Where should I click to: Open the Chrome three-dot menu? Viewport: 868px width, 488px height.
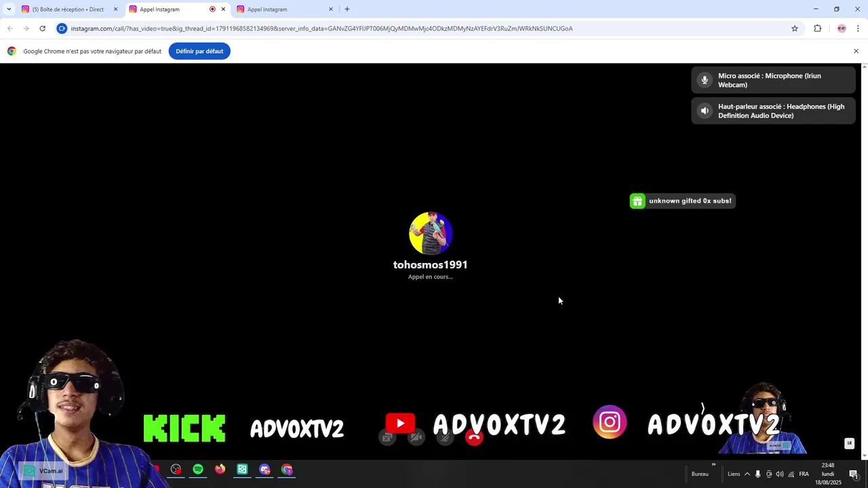coord(858,28)
